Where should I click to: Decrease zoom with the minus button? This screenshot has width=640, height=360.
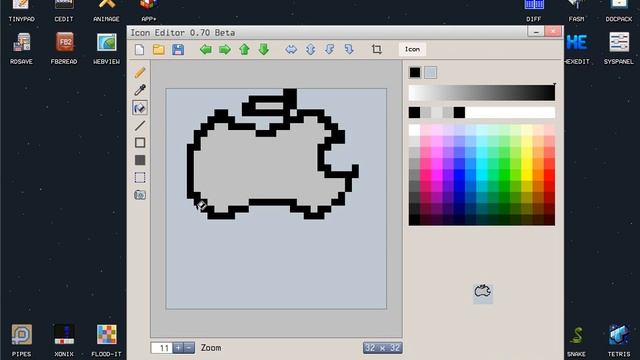pyautogui.click(x=189, y=348)
